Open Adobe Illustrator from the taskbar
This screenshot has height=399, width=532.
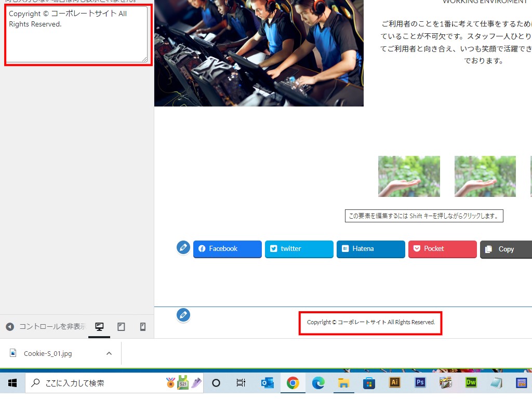[394, 383]
